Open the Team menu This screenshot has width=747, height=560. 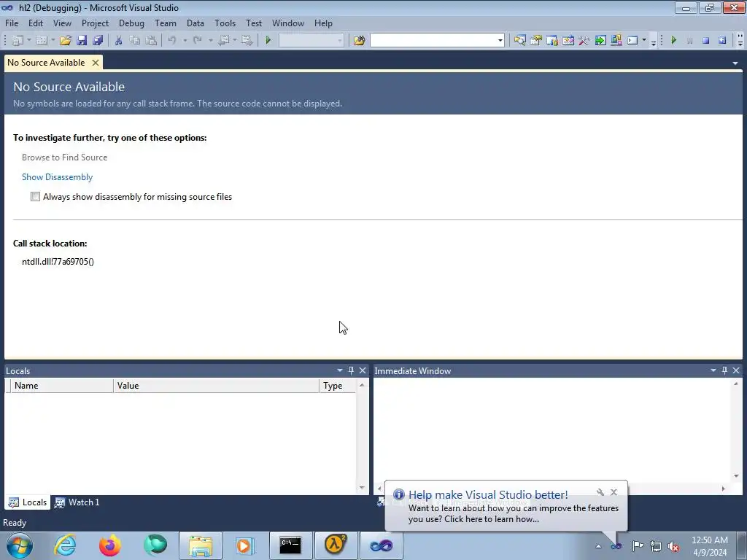(166, 23)
